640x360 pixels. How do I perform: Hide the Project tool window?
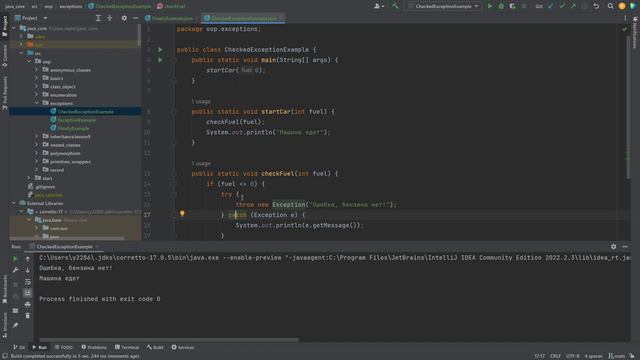(x=135, y=18)
